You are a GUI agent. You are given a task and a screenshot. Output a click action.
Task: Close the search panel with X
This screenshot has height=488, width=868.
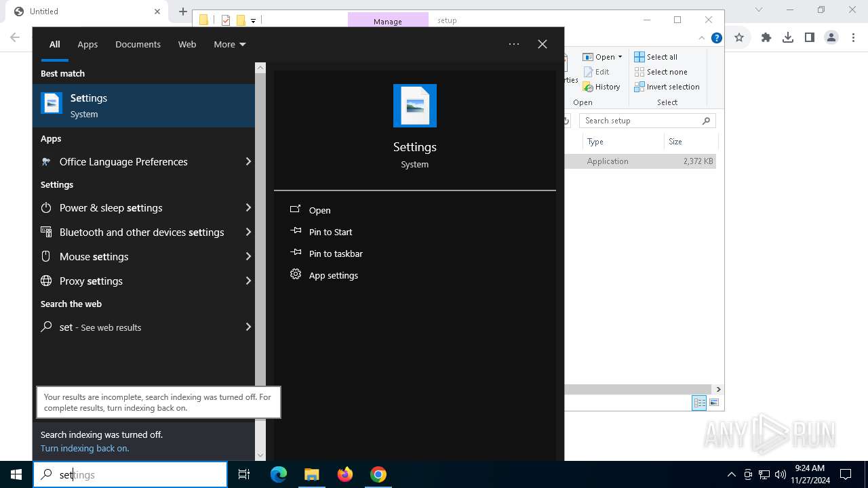[x=542, y=44]
